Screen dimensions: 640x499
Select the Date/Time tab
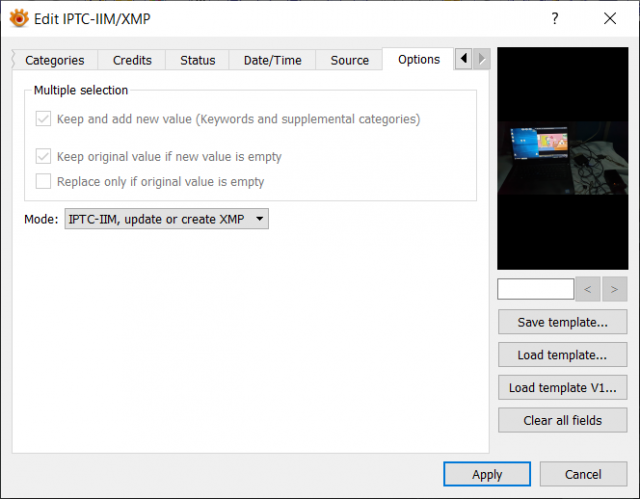[x=272, y=60]
